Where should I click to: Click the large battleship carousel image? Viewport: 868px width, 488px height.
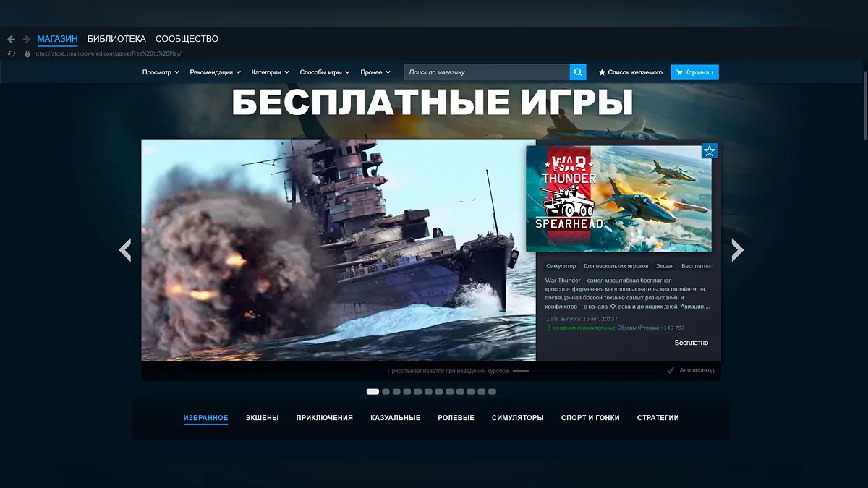coord(339,250)
